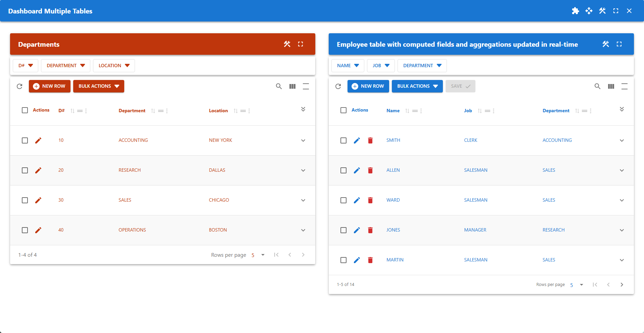This screenshot has height=333, width=644.
Task: Delete the employee SMITH row
Action: click(x=370, y=140)
